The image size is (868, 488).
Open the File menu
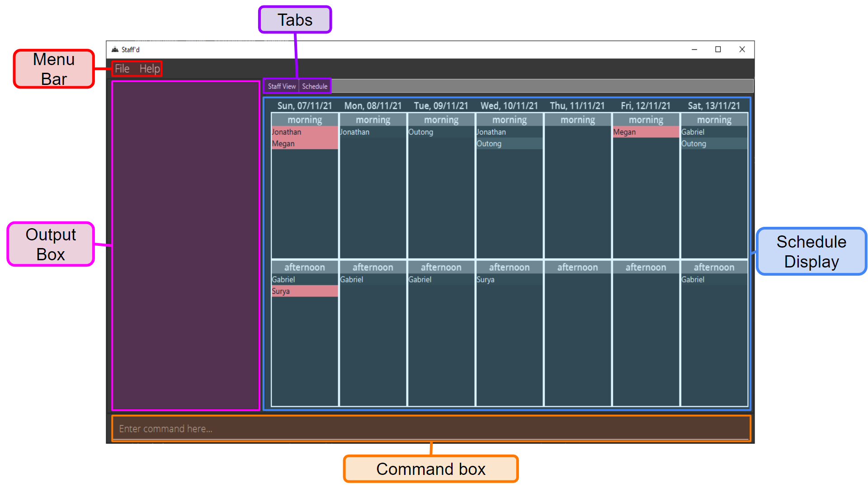(x=122, y=69)
